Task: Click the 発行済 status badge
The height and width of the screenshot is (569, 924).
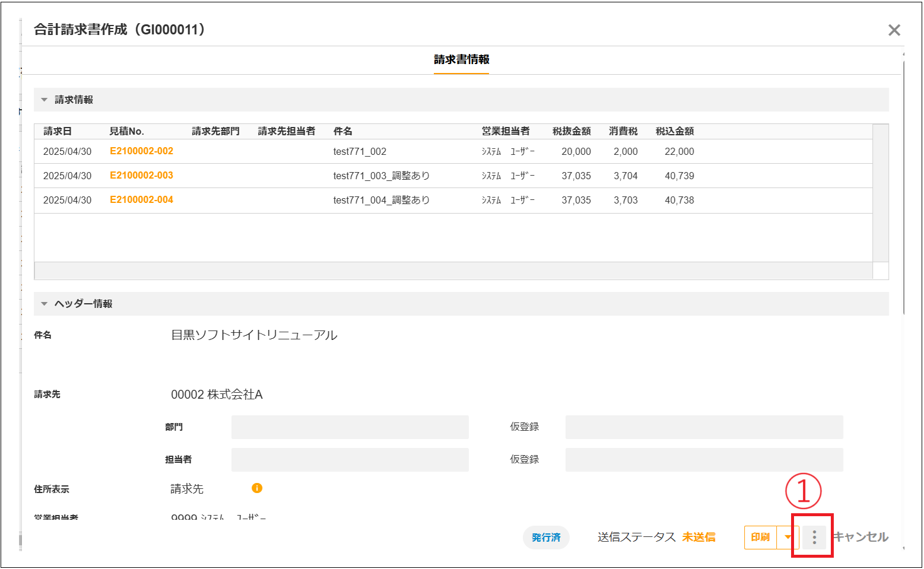Action: point(546,538)
